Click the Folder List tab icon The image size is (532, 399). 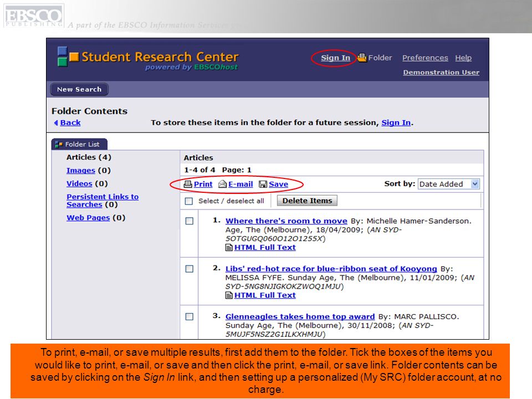pos(59,144)
